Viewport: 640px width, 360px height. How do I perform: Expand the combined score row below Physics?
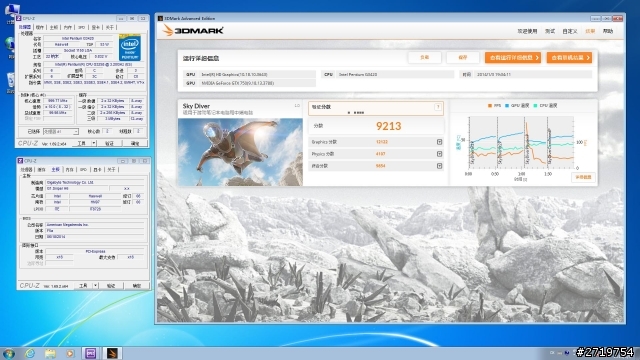tap(439, 166)
